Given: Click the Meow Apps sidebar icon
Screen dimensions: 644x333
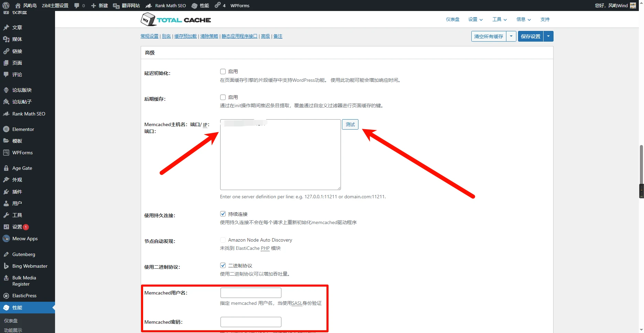Looking at the screenshot, I should click(x=6, y=238).
